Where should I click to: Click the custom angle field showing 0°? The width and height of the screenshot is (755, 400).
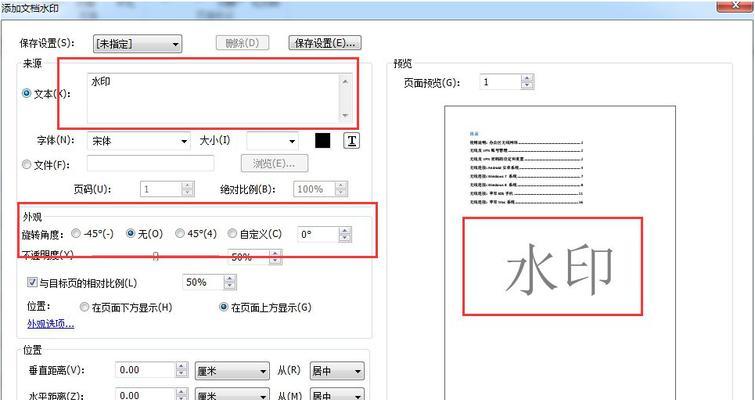(x=318, y=234)
